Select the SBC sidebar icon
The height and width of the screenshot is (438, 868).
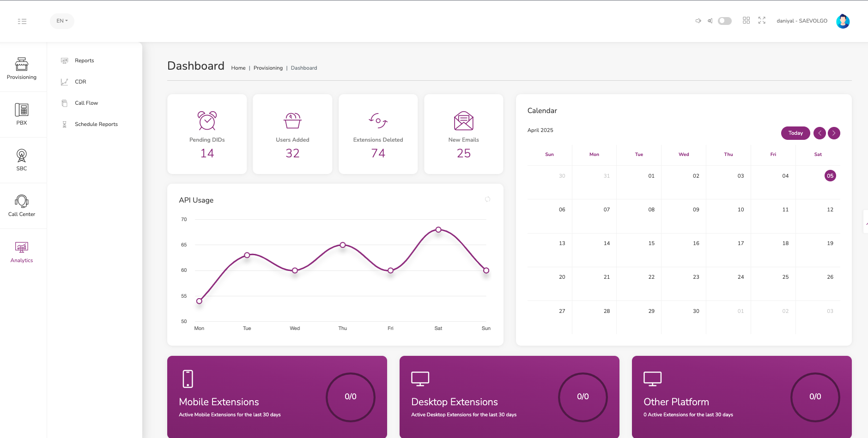22,160
